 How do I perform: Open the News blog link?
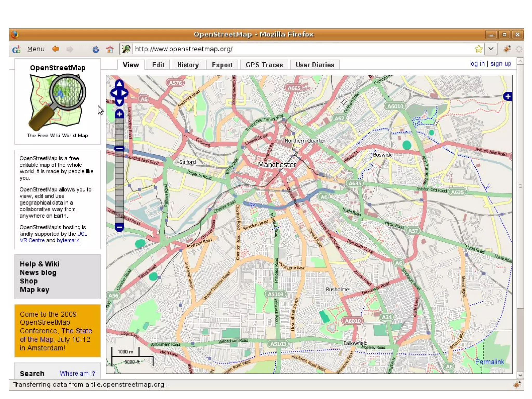coord(38,273)
